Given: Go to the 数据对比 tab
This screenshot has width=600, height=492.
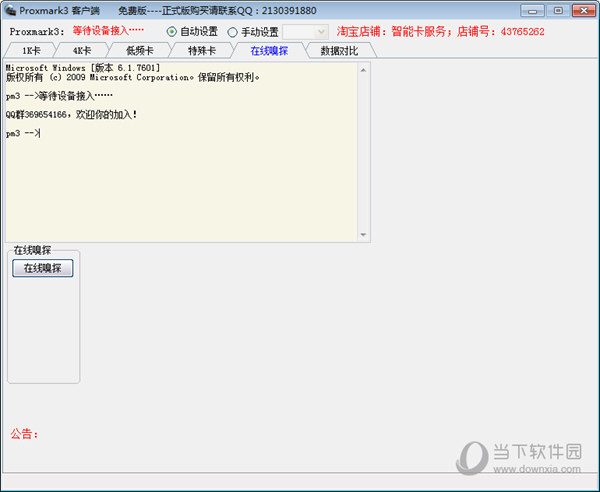Looking at the screenshot, I should point(339,51).
